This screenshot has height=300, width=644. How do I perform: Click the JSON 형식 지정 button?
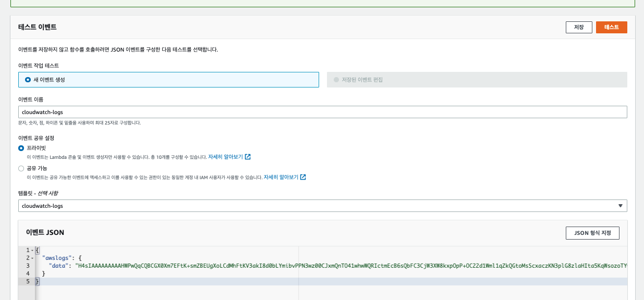tap(592, 233)
